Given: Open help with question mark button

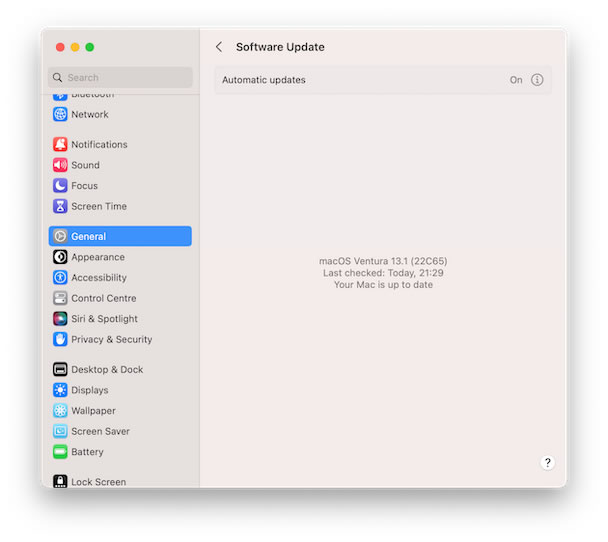Looking at the screenshot, I should (x=548, y=462).
